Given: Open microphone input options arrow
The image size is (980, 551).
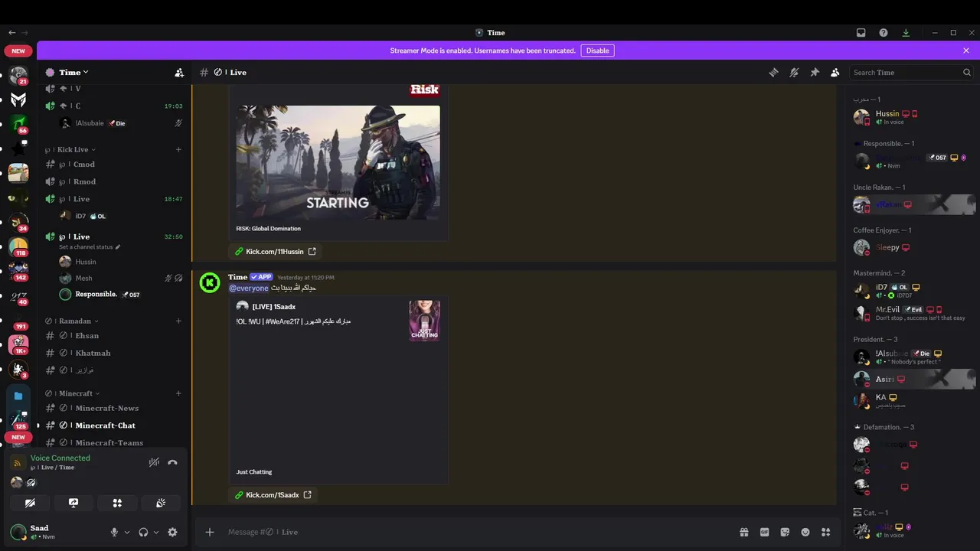Looking at the screenshot, I should pos(127,533).
